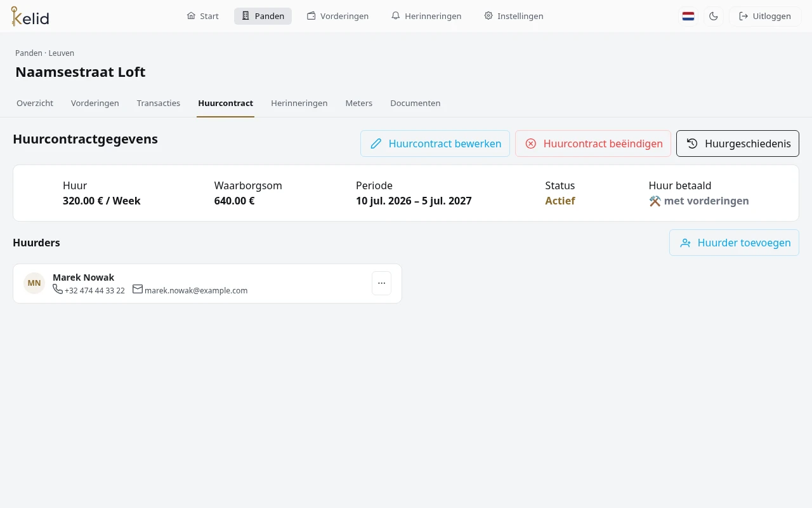Click the hammer icon by 'met vorderingen'
The width and height of the screenshot is (812, 508).
tap(655, 201)
